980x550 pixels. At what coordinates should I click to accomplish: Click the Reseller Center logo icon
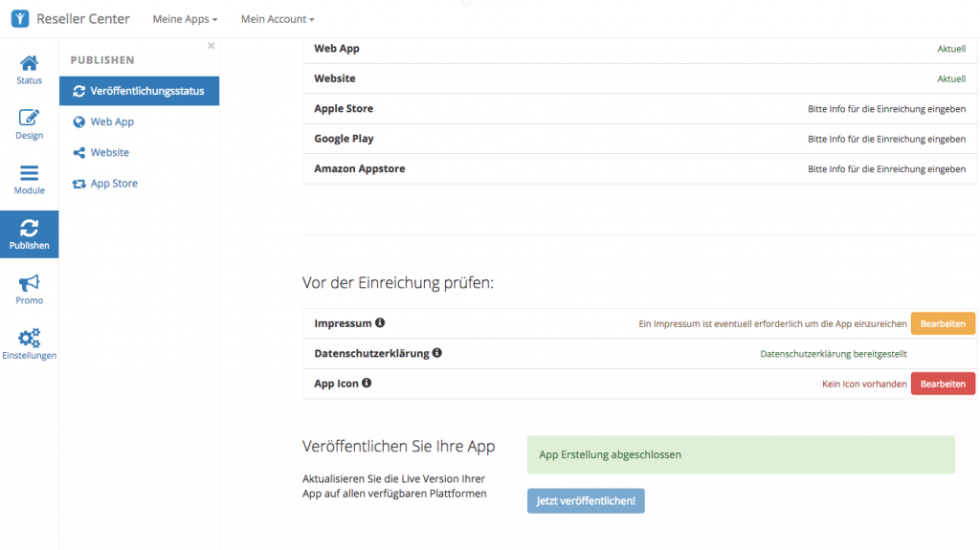pos(20,19)
